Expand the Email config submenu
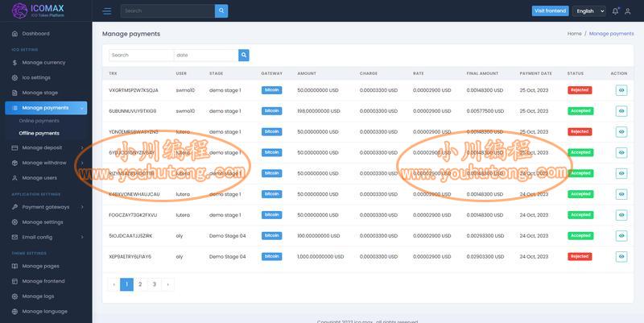Image resolution: width=644 pixels, height=323 pixels. point(82,237)
